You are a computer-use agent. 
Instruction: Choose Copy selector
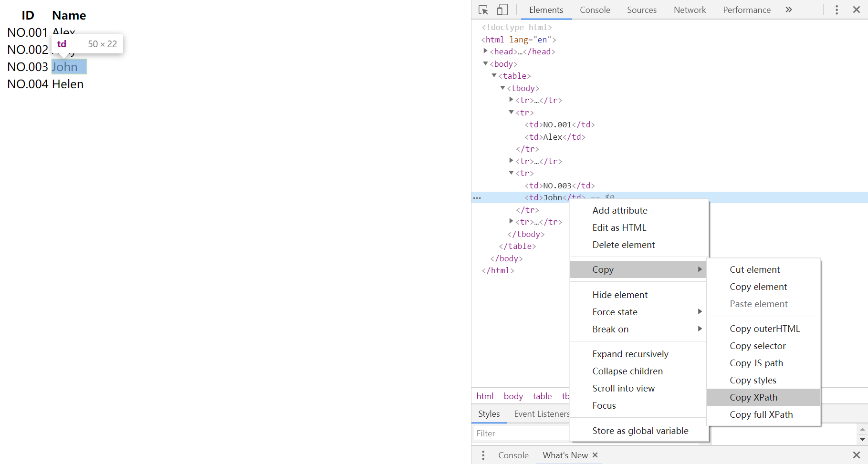(x=763, y=346)
